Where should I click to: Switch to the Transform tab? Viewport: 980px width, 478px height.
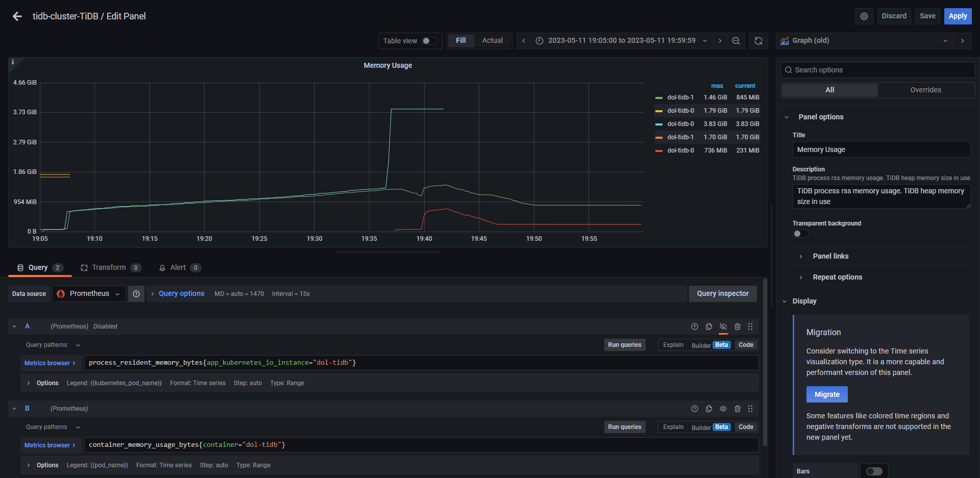pyautogui.click(x=109, y=267)
